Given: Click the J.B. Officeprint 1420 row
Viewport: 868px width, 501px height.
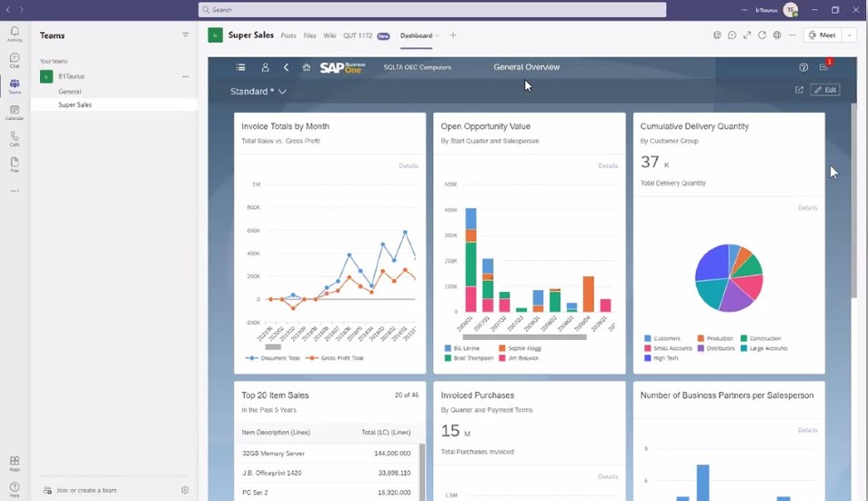Looking at the screenshot, I should click(x=327, y=473).
